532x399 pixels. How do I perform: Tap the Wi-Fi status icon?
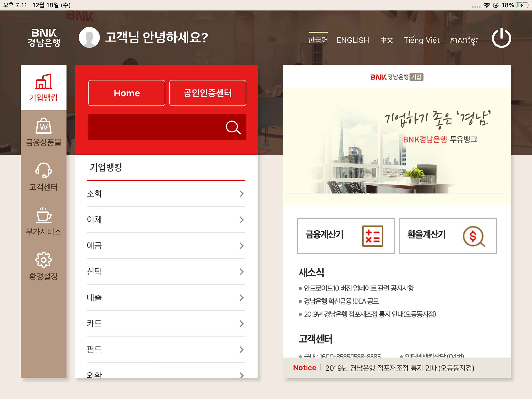click(x=487, y=5)
